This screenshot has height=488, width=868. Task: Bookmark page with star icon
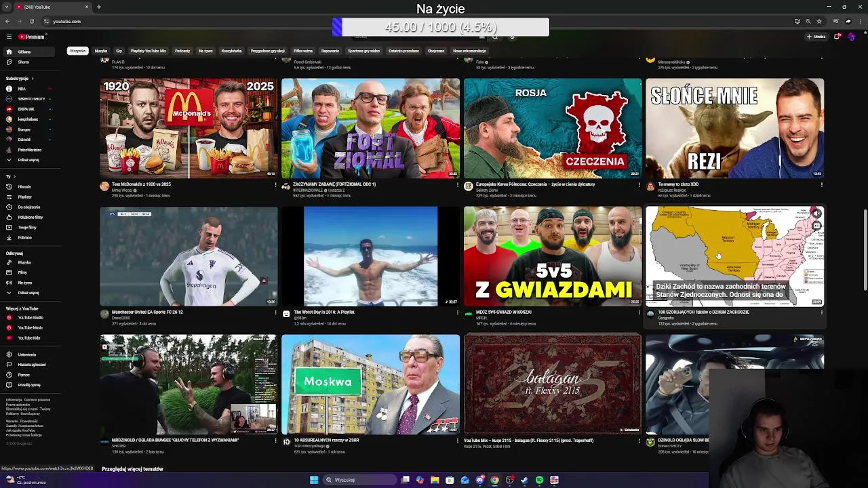[818, 21]
